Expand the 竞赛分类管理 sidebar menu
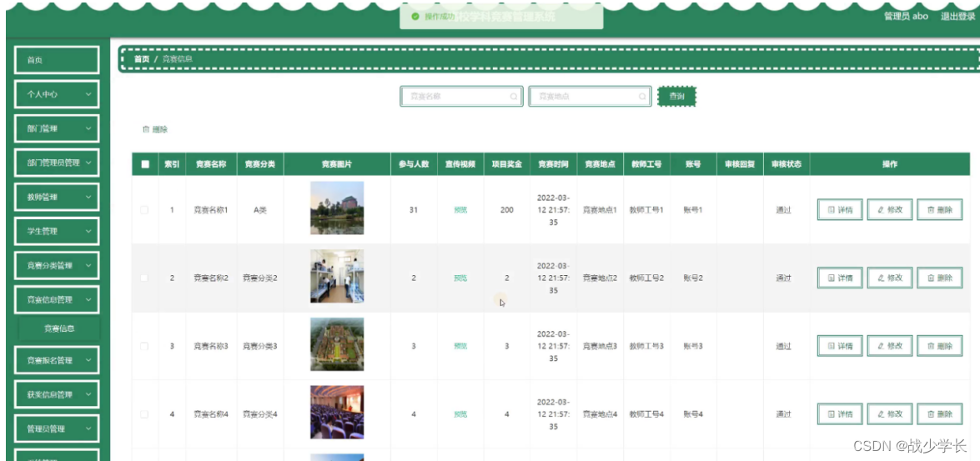 [x=56, y=265]
